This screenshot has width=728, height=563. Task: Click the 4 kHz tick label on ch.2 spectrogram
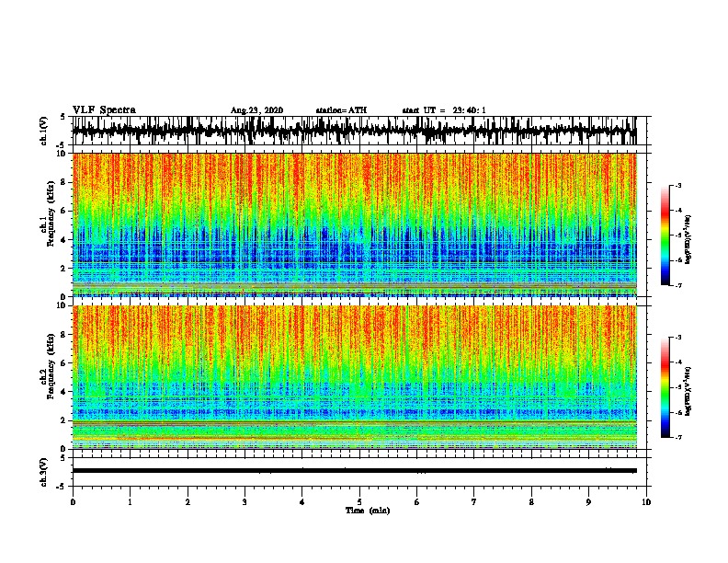tap(64, 392)
